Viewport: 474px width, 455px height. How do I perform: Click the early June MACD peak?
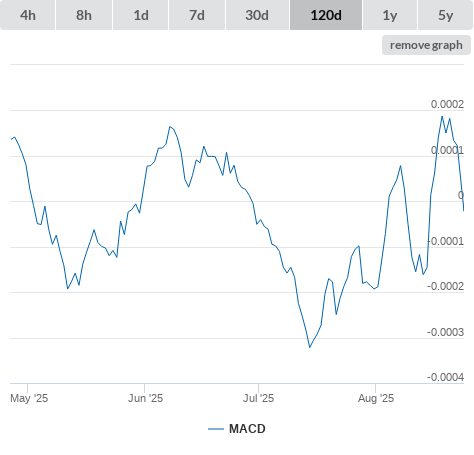coord(170,127)
